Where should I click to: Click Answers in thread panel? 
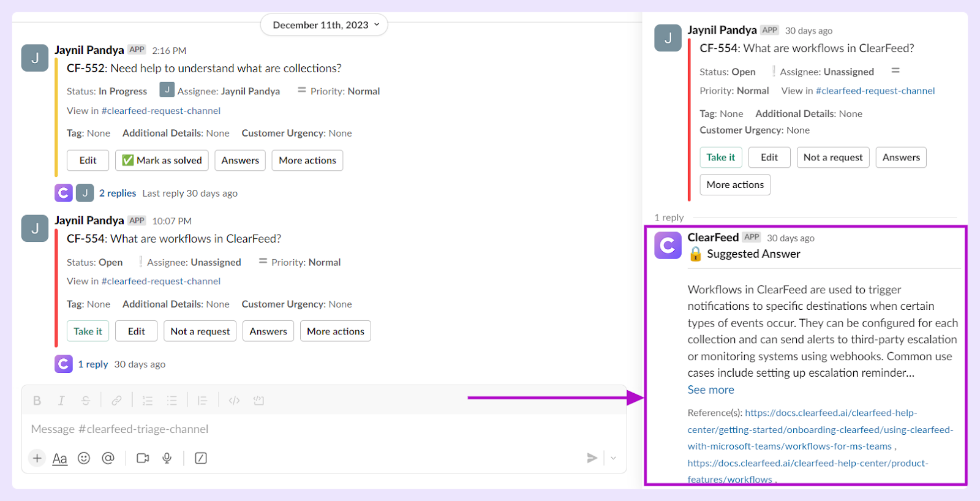[x=901, y=157]
